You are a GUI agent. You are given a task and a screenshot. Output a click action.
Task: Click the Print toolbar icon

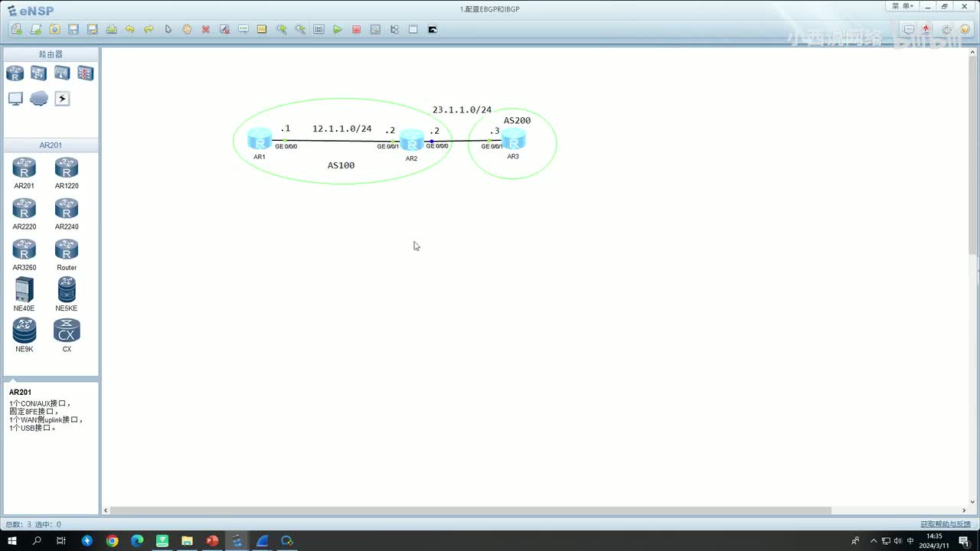(112, 29)
